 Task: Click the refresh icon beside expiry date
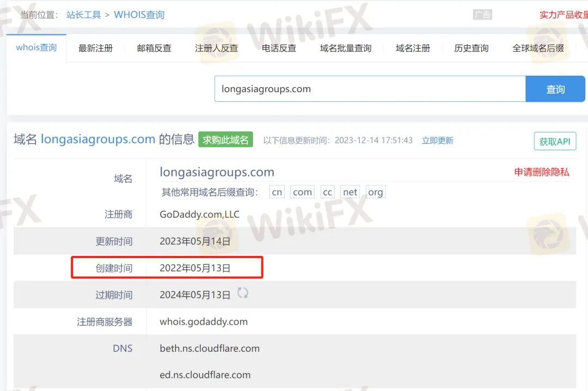click(x=243, y=292)
